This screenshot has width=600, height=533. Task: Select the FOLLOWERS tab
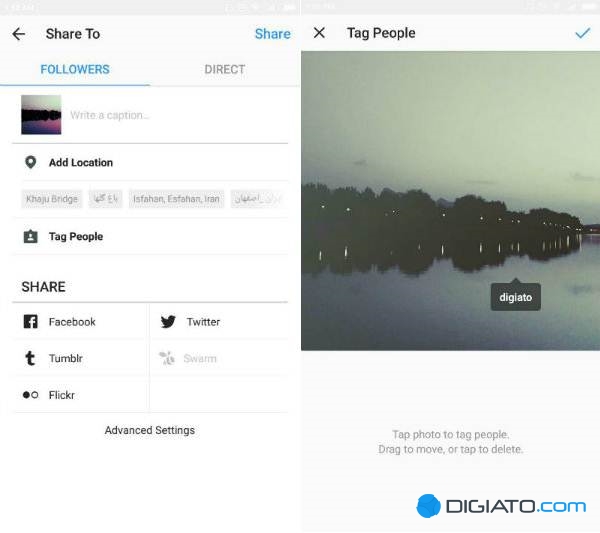tap(75, 69)
